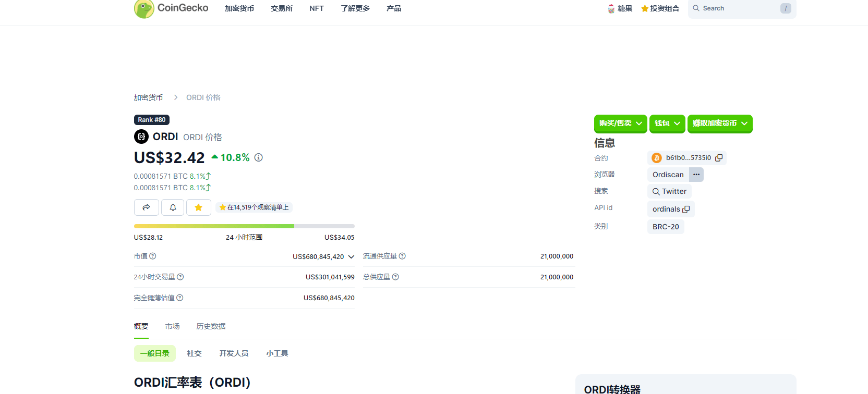Click info icon beside 10.8% change
This screenshot has width=868, height=394.
259,157
